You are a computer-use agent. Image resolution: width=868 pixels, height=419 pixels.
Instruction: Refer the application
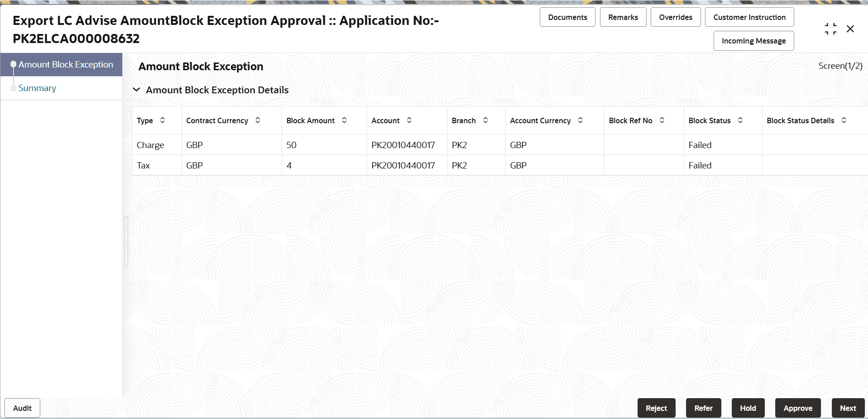[x=704, y=408]
